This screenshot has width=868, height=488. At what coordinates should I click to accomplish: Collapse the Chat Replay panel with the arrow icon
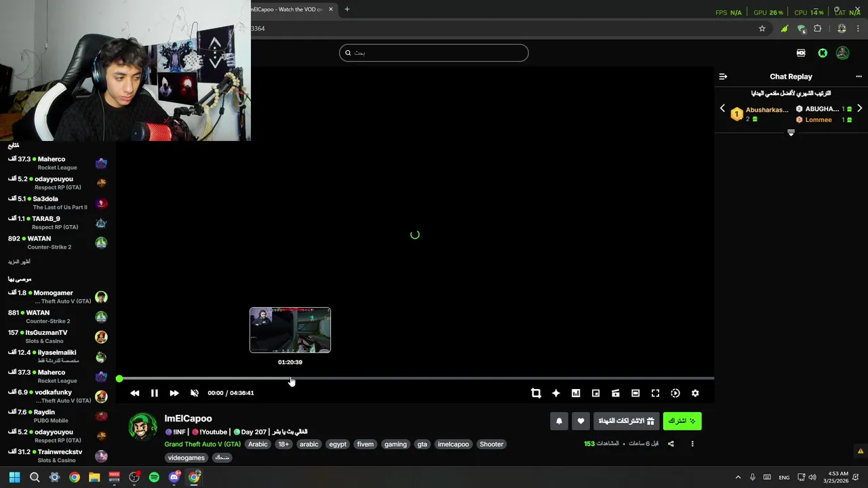tap(723, 77)
